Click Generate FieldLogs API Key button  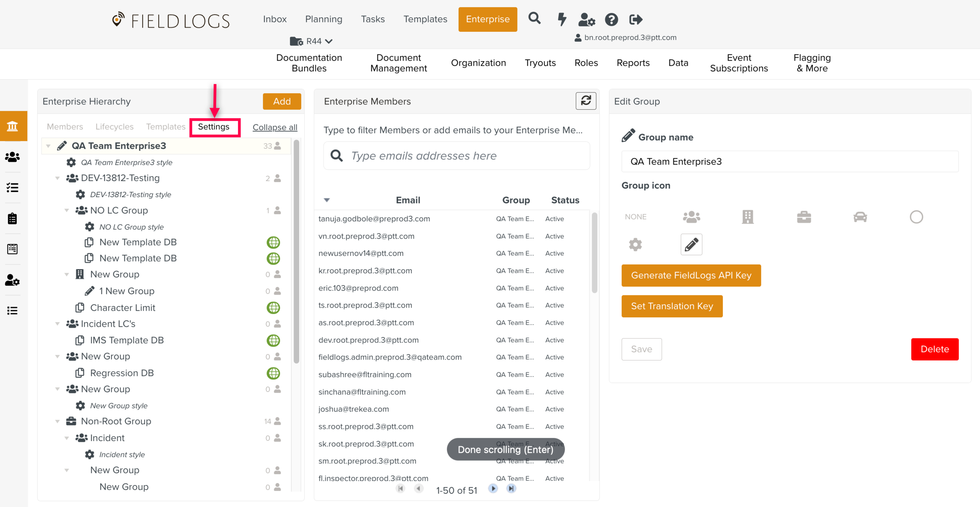[x=691, y=275]
